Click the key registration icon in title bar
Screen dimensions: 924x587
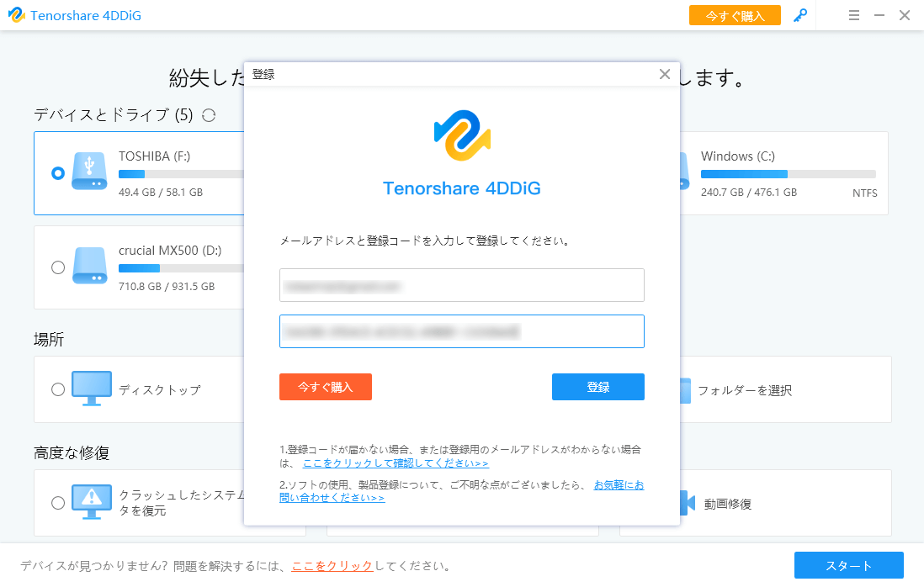(799, 15)
